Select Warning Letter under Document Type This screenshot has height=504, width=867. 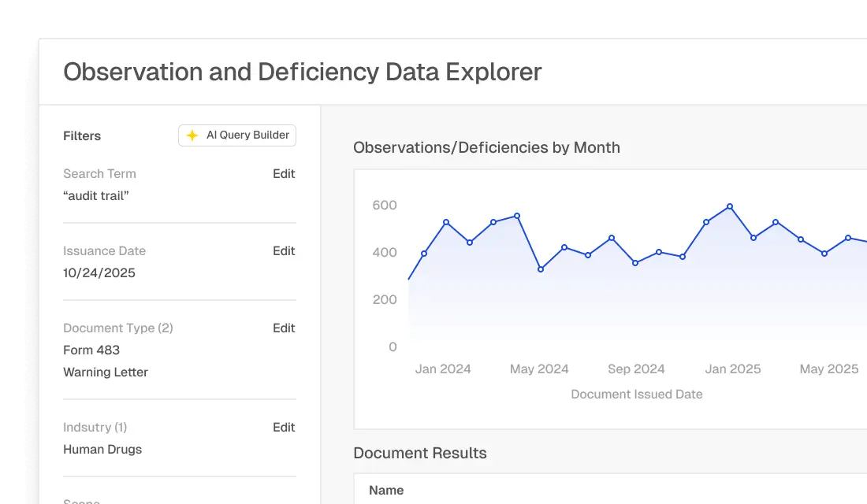point(106,372)
